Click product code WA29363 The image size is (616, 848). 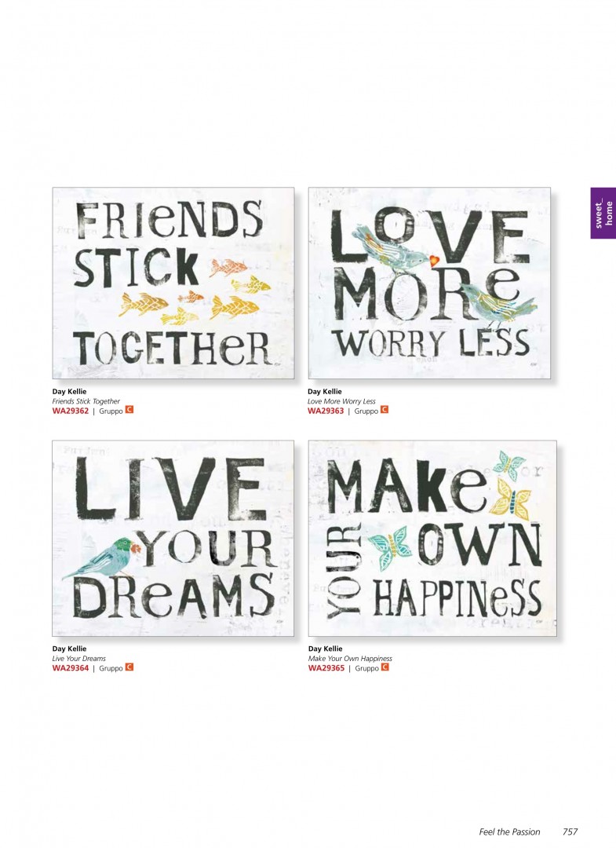click(x=326, y=411)
